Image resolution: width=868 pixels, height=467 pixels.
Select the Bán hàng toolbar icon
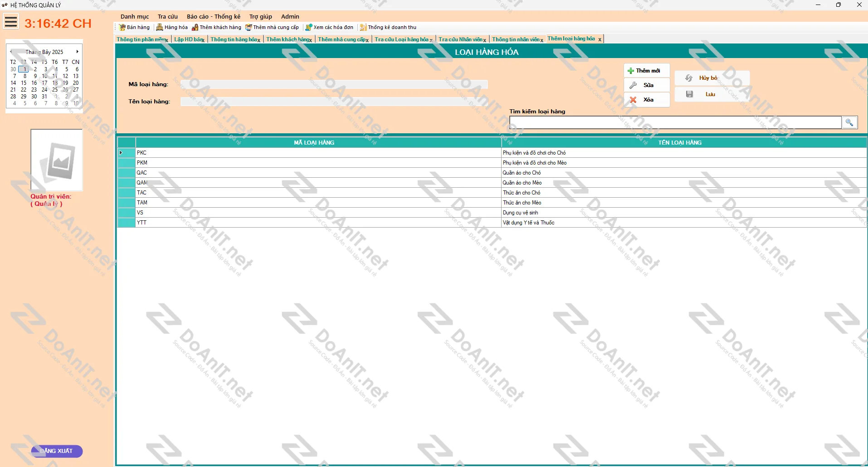point(134,27)
